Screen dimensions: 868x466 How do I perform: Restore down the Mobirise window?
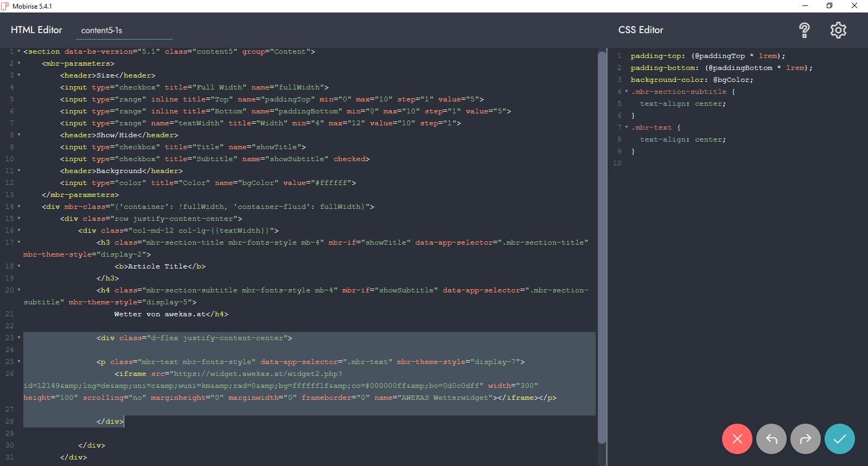point(829,6)
